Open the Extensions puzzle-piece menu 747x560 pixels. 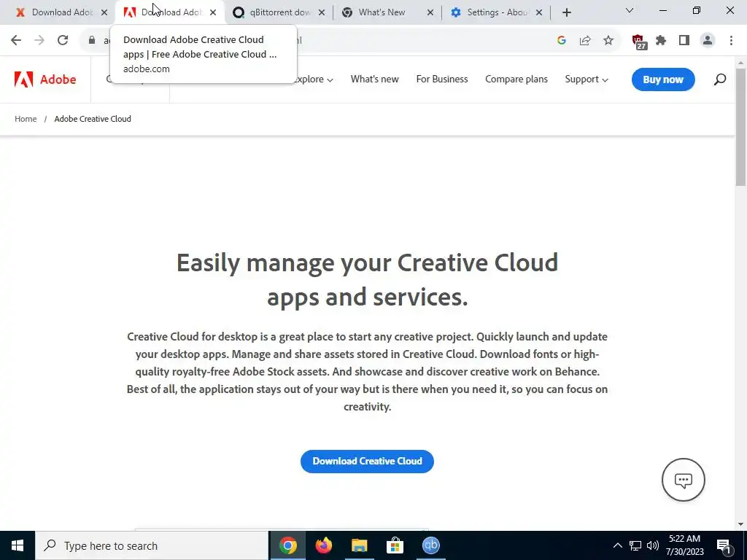[661, 40]
